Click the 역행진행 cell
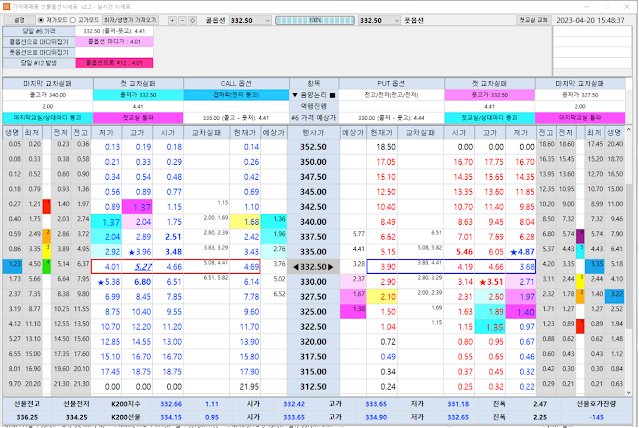The height and width of the screenshot is (428, 639). coord(314,106)
